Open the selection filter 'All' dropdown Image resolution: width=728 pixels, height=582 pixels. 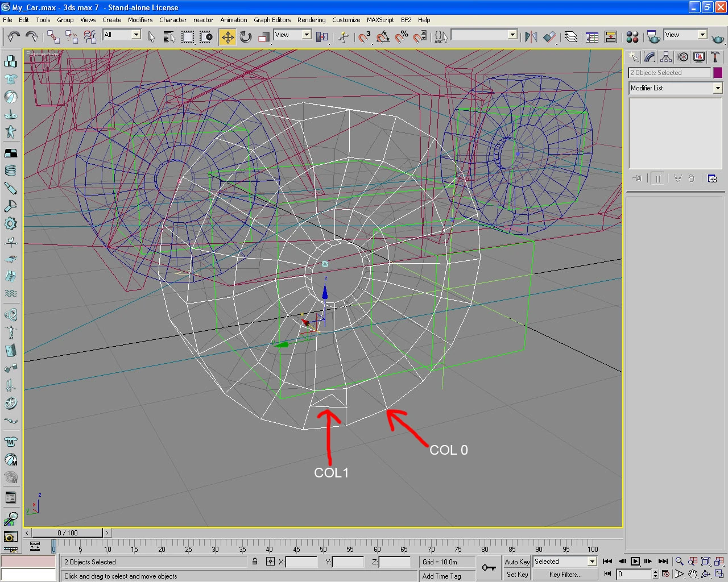136,35
